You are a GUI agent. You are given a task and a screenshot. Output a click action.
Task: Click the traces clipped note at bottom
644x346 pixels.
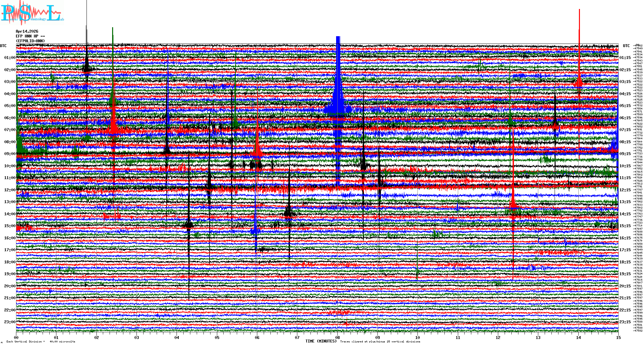point(380,342)
